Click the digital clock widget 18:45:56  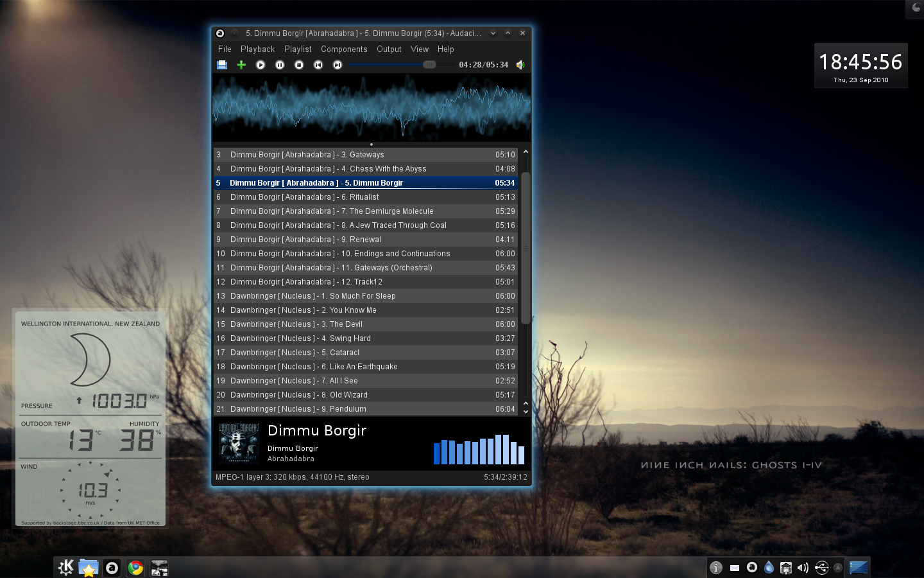click(x=861, y=66)
